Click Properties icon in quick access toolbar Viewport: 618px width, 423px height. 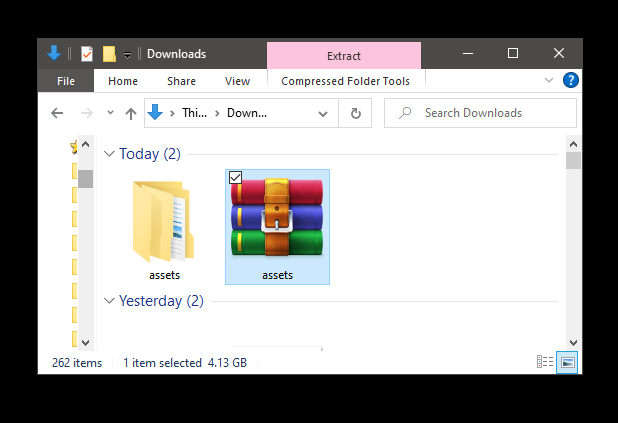coord(87,54)
